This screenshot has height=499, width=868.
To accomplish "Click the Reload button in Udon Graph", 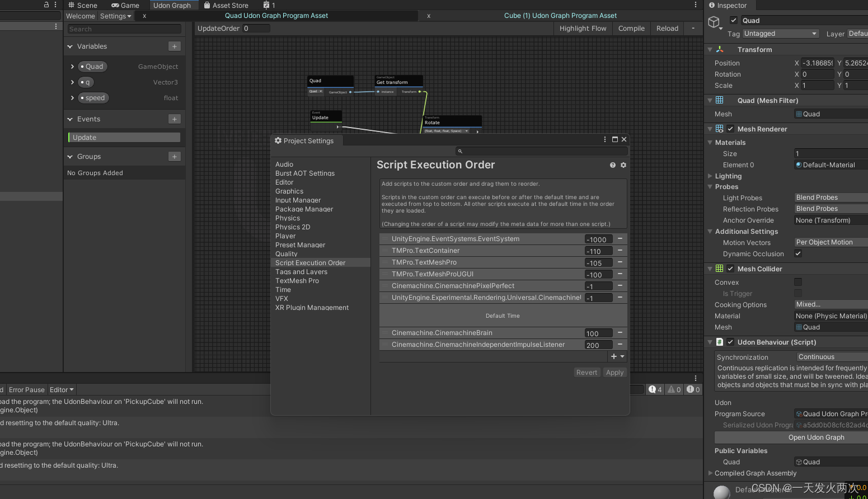I will coord(667,29).
